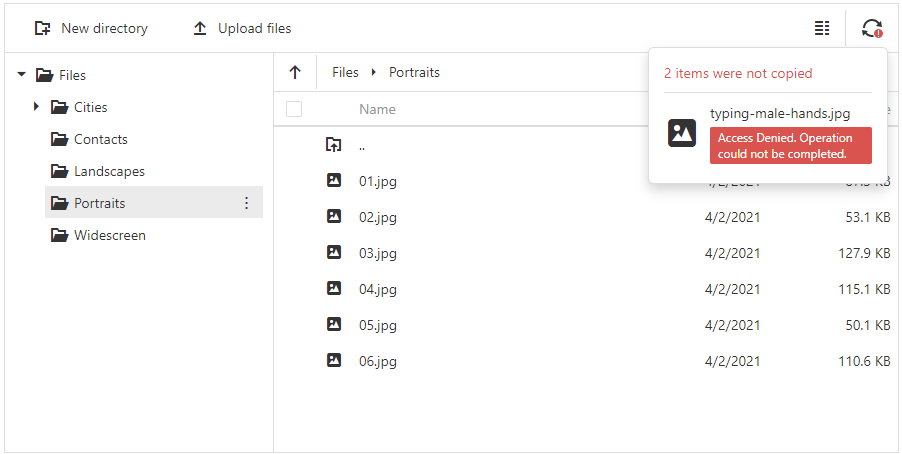
Task: Click the Upload files button
Action: click(242, 28)
